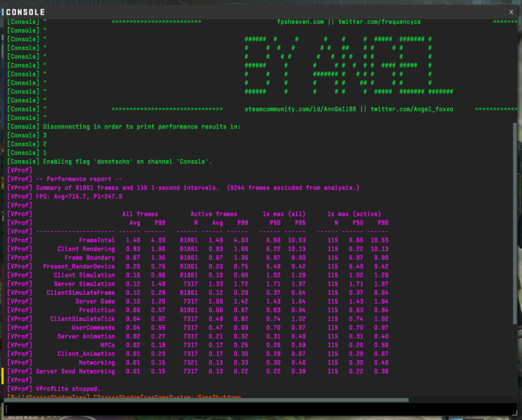The height and width of the screenshot is (420, 522).
Task: Click the 'steamcommunity.com/id/AnnGell88' text
Action: [x=300, y=109]
